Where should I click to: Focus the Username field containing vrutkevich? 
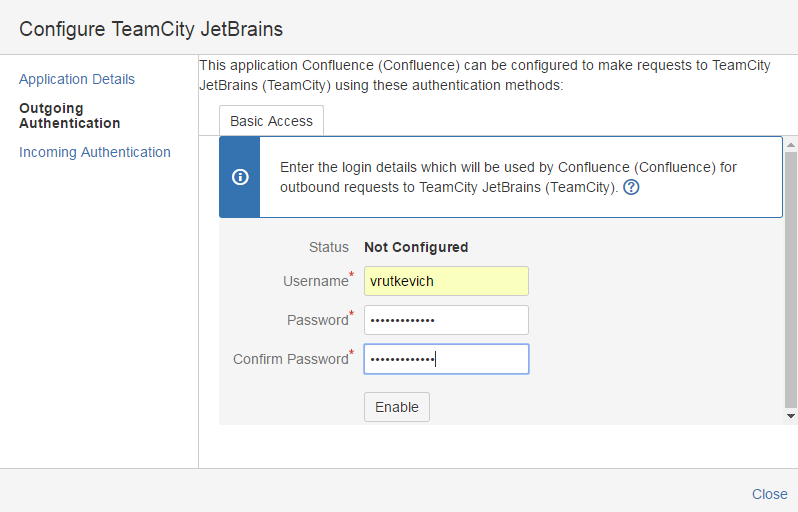[x=446, y=281]
